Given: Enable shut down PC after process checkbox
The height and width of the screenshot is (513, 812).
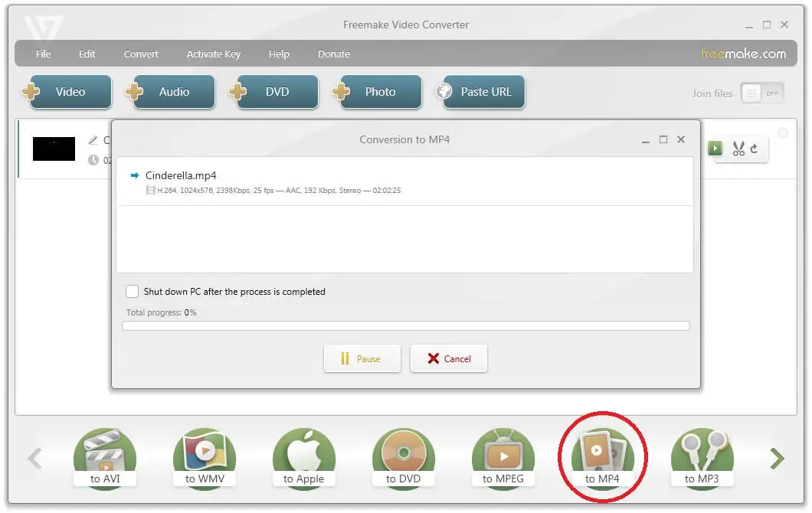Looking at the screenshot, I should tap(132, 292).
